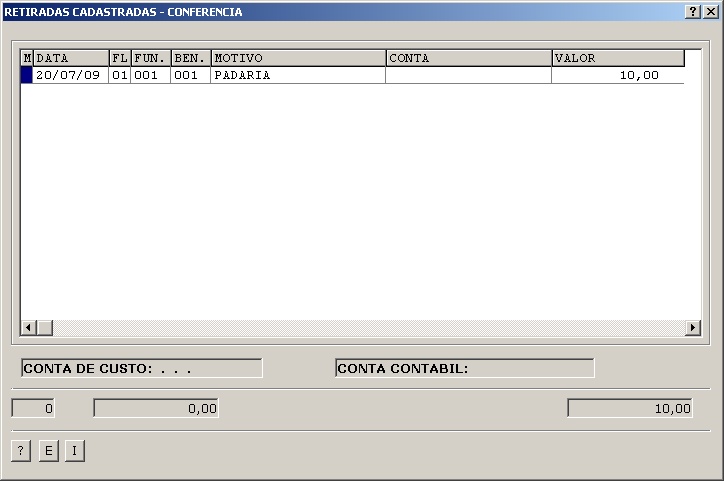Select the blue row marker in M column
This screenshot has height=481, width=724.
click(x=27, y=75)
